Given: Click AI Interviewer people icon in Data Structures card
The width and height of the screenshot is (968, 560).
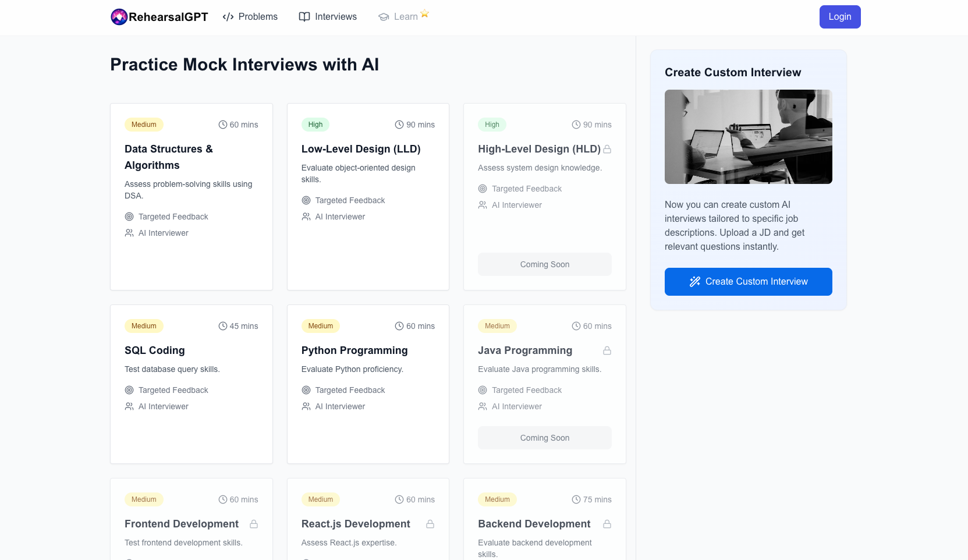Looking at the screenshot, I should coord(129,233).
